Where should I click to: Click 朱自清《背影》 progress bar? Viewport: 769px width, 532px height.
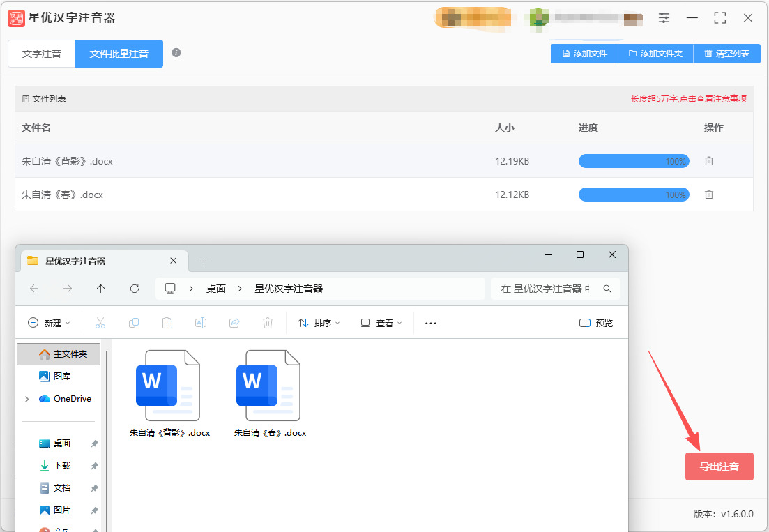point(634,161)
